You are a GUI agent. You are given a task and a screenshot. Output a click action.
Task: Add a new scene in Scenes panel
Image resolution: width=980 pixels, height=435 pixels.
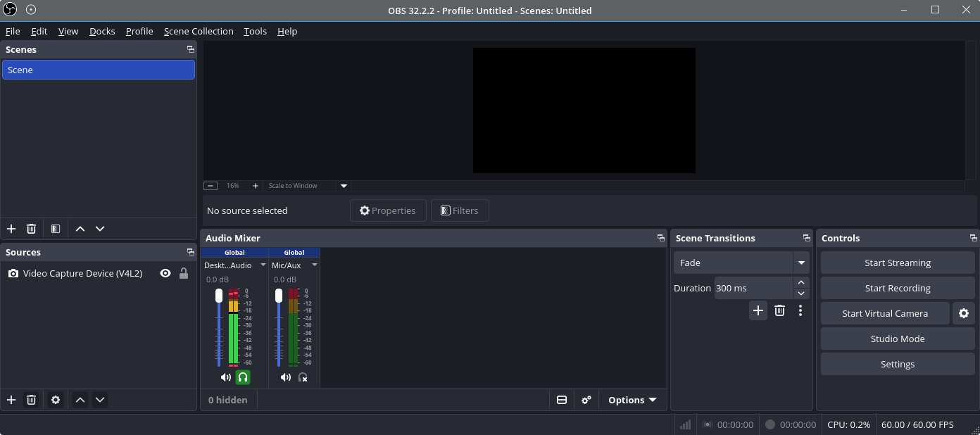(11, 229)
